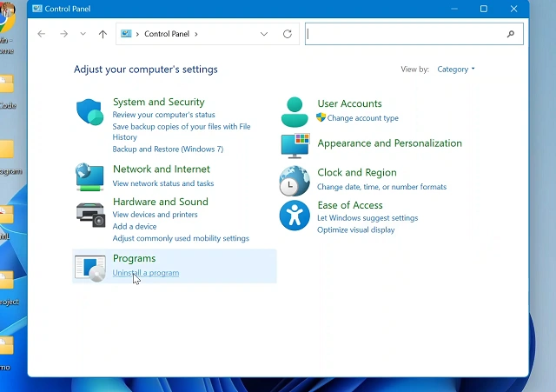Open Appearance and Personalization heading
This screenshot has height=392, width=556.
(x=389, y=143)
